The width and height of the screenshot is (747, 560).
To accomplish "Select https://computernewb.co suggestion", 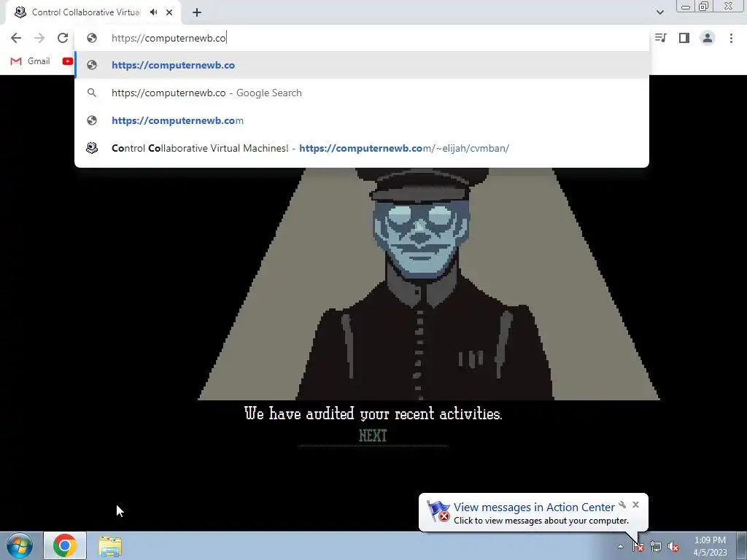I will (x=362, y=65).
